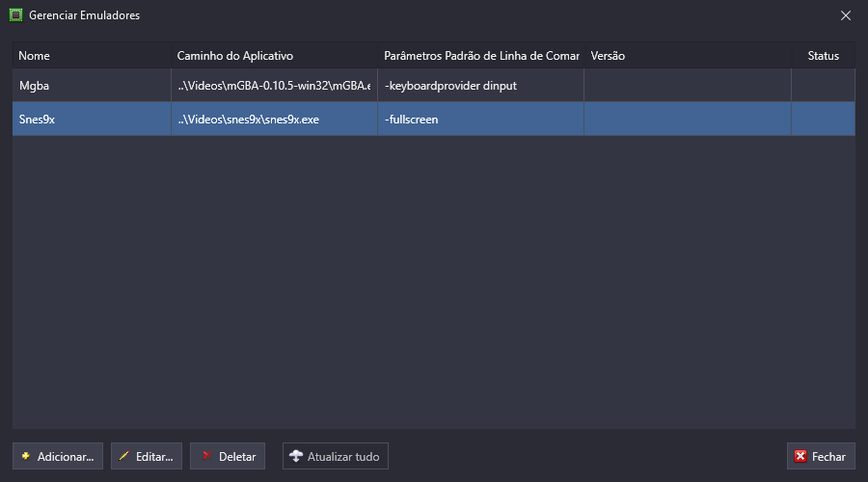Viewport: 868px width, 482px height.
Task: Click the cloud icon on Atualizar tudo
Action: pyautogui.click(x=296, y=457)
